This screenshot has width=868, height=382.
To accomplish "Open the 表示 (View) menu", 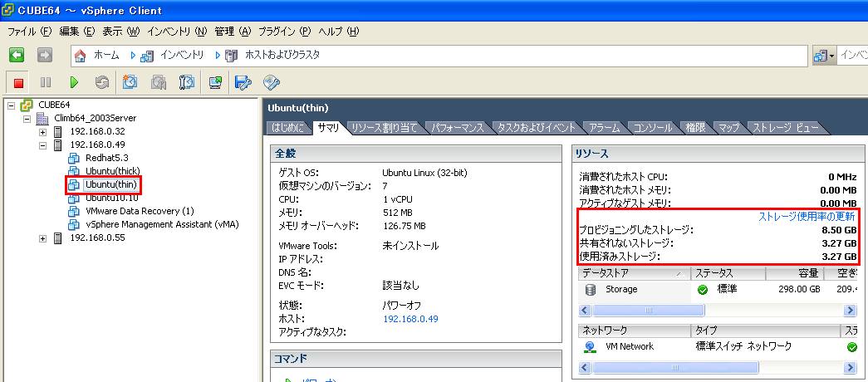I will [x=120, y=32].
